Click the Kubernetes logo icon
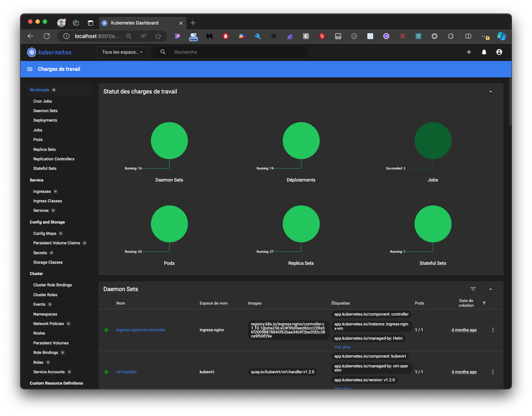This screenshot has width=532, height=416. click(32, 52)
